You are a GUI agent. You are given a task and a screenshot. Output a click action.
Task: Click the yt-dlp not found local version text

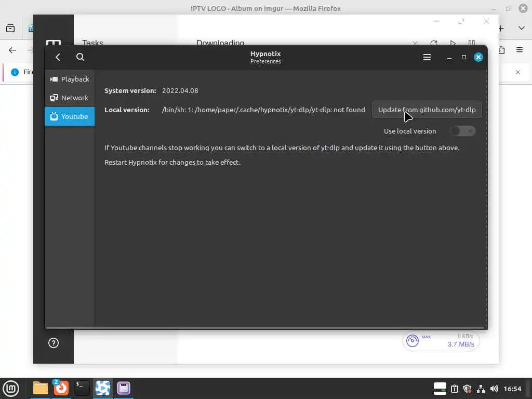coord(263,110)
